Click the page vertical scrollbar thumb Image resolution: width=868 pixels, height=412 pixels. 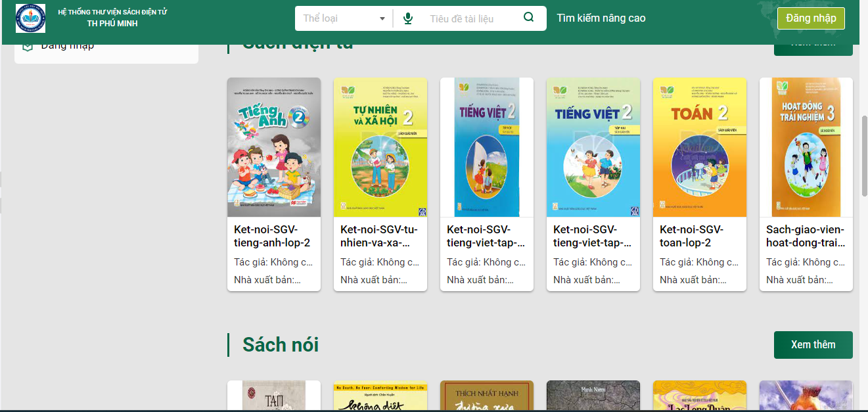tap(864, 155)
